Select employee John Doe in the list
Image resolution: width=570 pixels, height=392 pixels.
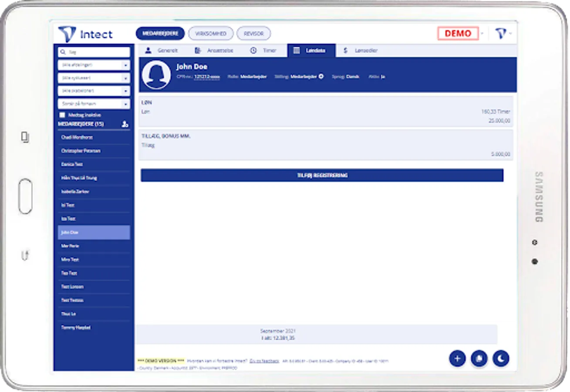click(x=94, y=232)
